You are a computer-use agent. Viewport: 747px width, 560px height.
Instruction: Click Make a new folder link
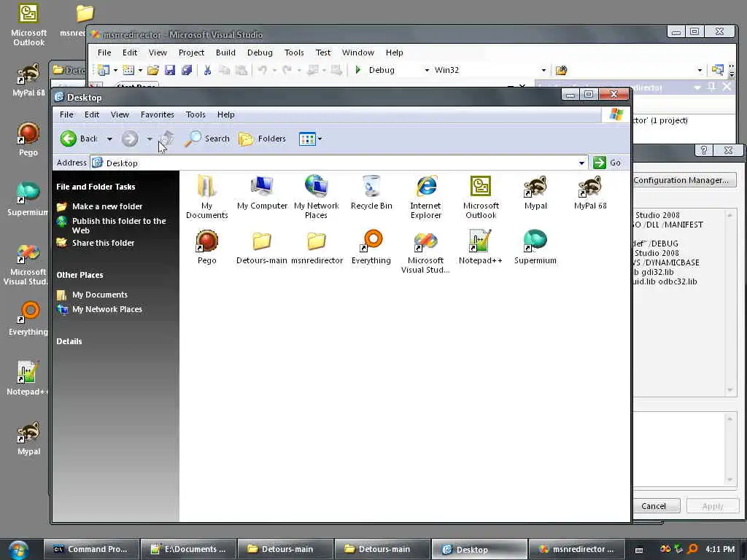107,206
